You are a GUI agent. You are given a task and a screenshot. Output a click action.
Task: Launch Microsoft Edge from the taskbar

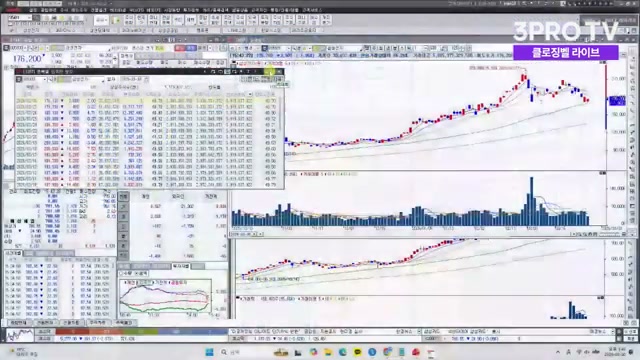coord(342,352)
